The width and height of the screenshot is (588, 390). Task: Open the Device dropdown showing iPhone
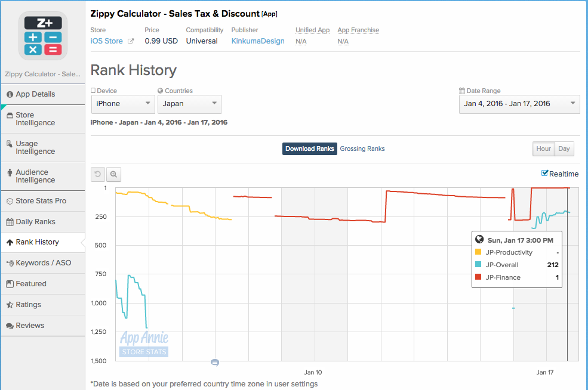coord(123,104)
